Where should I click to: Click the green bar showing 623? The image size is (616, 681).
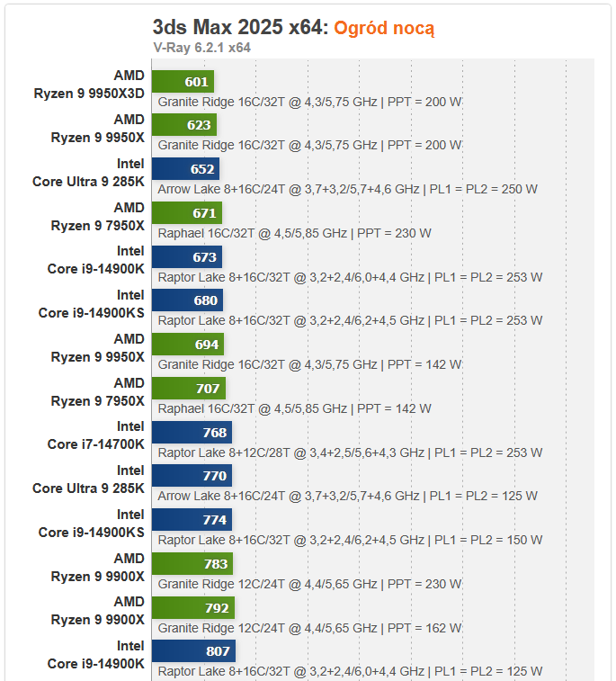coord(185,126)
